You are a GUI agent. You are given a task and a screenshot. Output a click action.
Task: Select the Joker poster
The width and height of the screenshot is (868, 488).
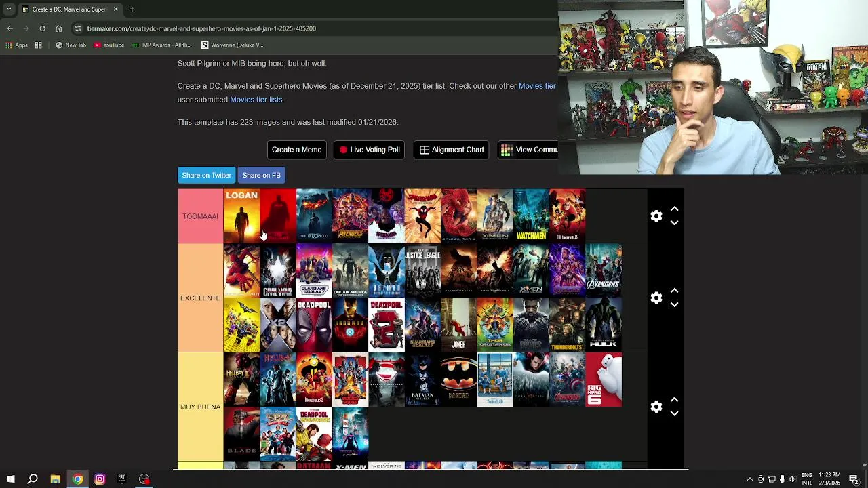tap(458, 325)
